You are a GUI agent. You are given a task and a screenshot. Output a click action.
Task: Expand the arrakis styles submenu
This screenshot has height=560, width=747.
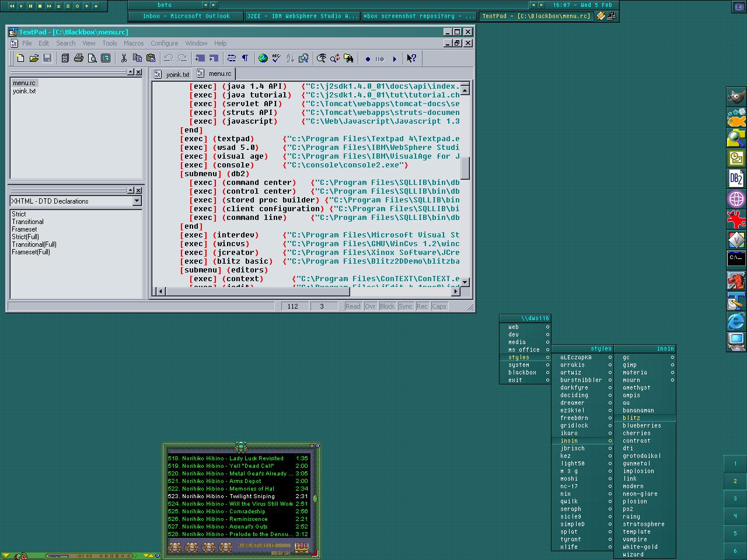(x=582, y=365)
